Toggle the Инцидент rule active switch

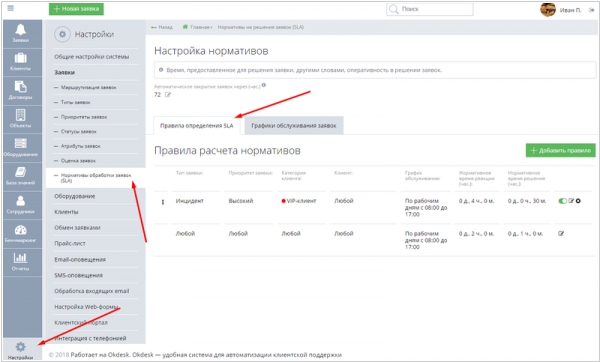(562, 201)
